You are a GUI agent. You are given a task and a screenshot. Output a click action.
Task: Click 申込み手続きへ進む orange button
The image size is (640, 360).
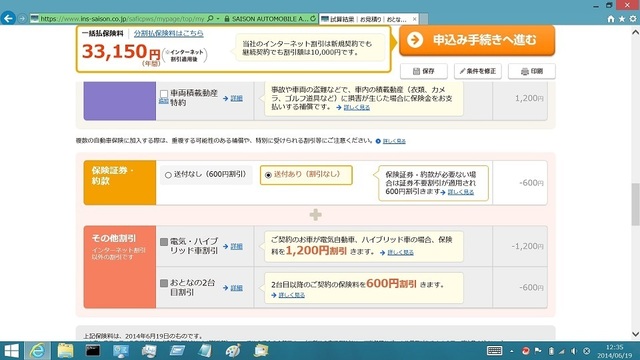(x=477, y=40)
